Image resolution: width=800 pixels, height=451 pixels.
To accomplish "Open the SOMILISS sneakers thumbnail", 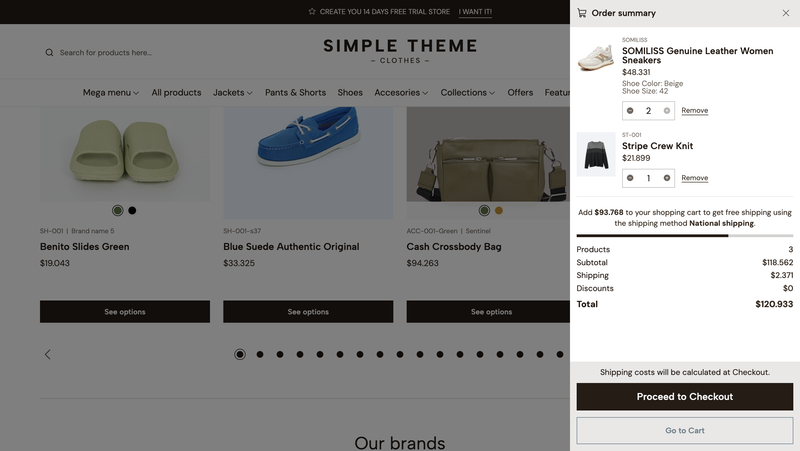I will coord(596,57).
